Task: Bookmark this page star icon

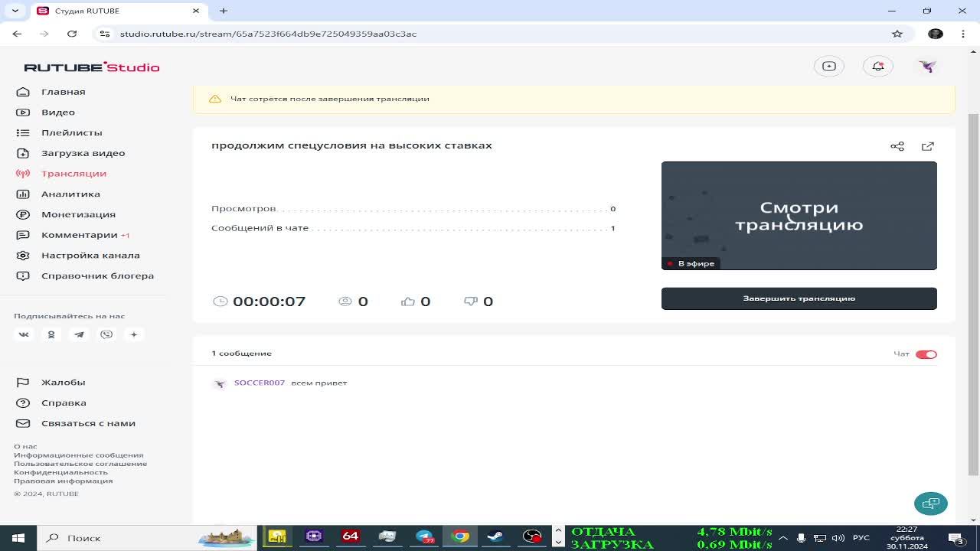Action: click(897, 34)
